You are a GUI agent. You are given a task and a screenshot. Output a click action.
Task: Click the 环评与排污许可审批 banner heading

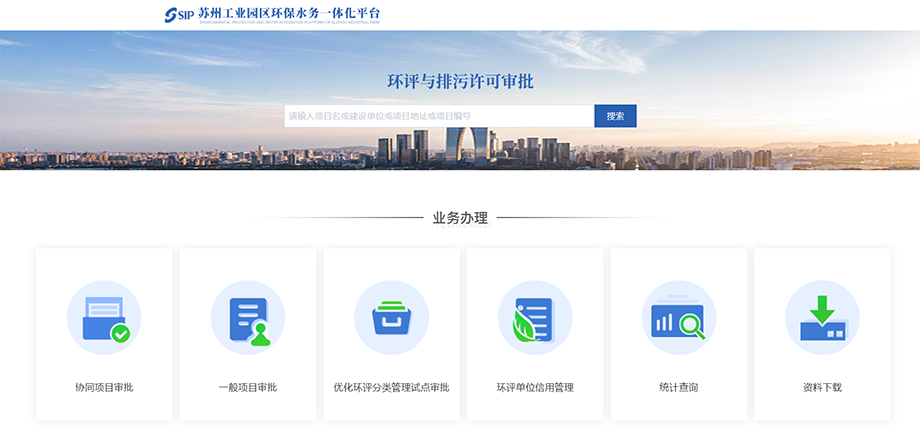point(460,81)
